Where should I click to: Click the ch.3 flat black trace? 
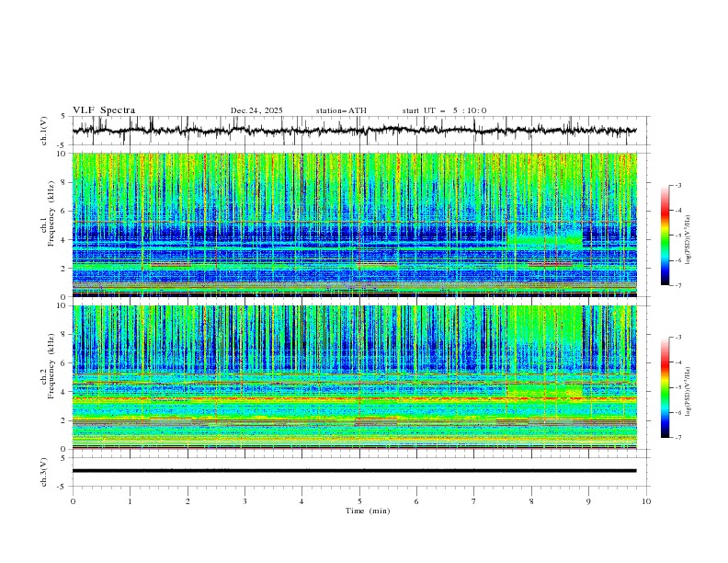354,471
